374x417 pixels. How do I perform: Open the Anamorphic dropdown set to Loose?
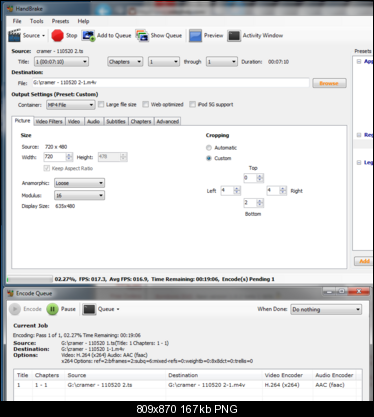click(x=79, y=183)
